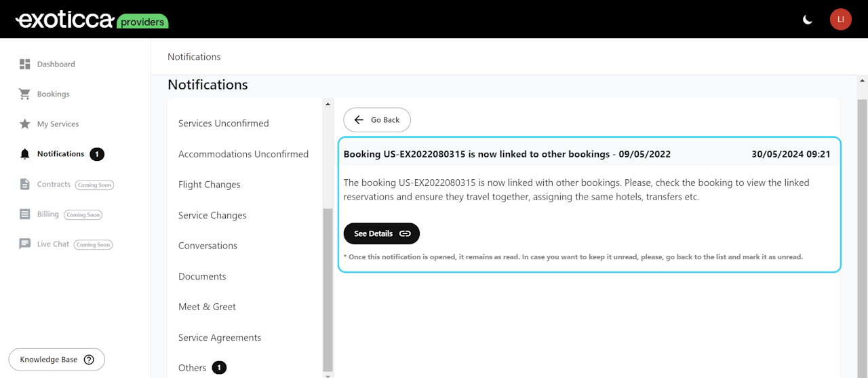Click the Exoticca providers logo
This screenshot has height=378, width=868.
pyautogui.click(x=92, y=20)
